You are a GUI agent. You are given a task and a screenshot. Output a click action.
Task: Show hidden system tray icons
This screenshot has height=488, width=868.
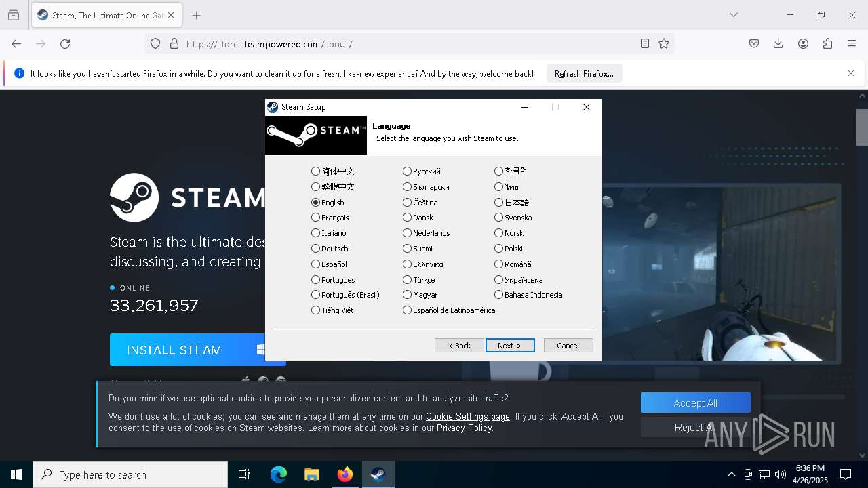(x=731, y=474)
